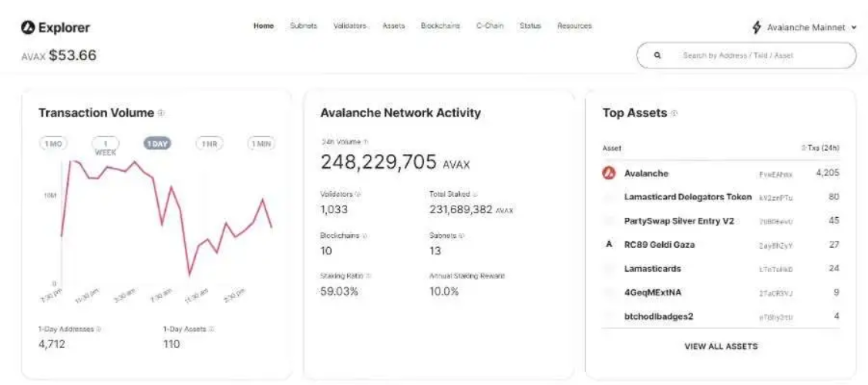Click the info icon beside 24h Volume

366,142
